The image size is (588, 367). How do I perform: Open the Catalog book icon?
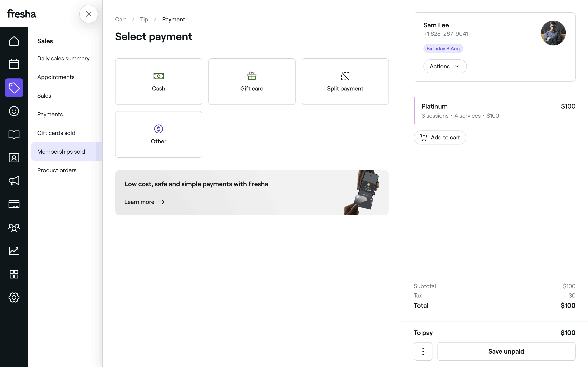[x=14, y=134]
